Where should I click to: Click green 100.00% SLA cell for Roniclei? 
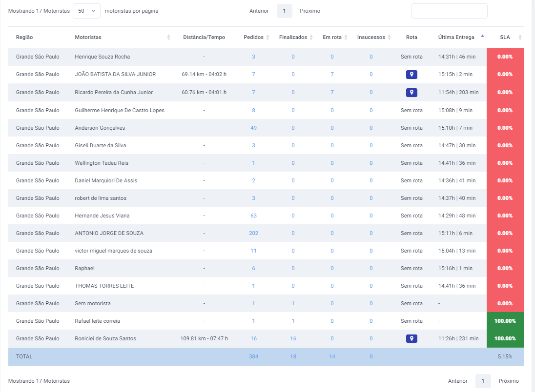point(505,338)
